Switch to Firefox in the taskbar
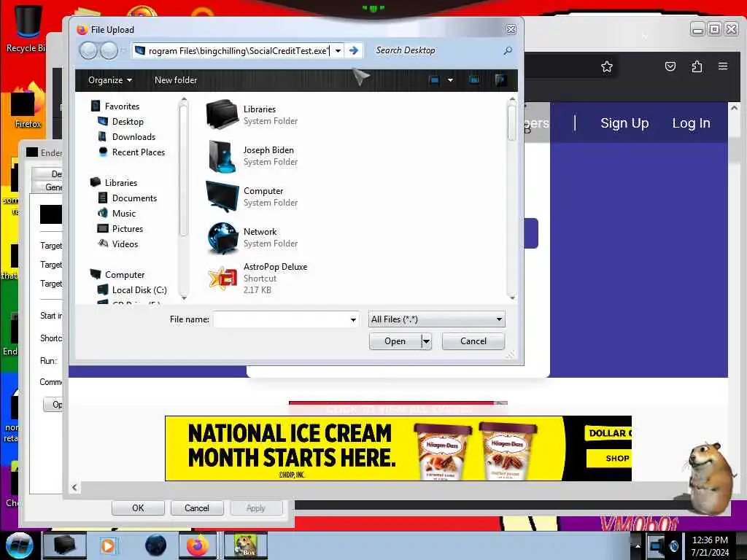Image resolution: width=747 pixels, height=560 pixels. click(197, 545)
